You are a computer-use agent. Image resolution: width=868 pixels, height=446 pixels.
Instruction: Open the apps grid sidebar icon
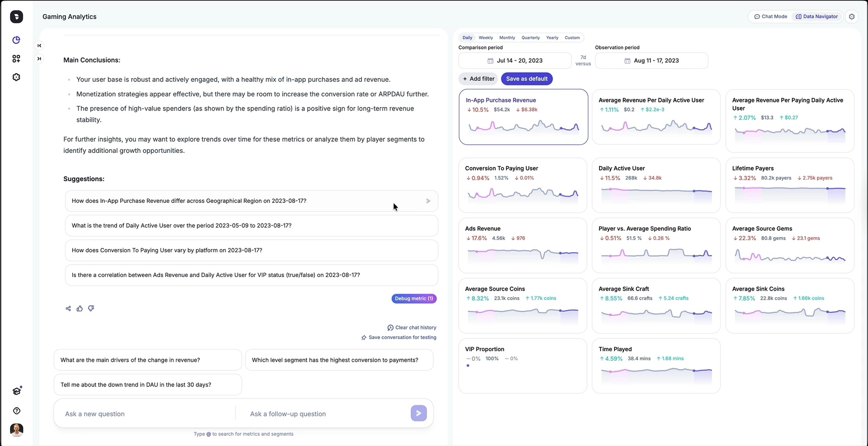16,59
